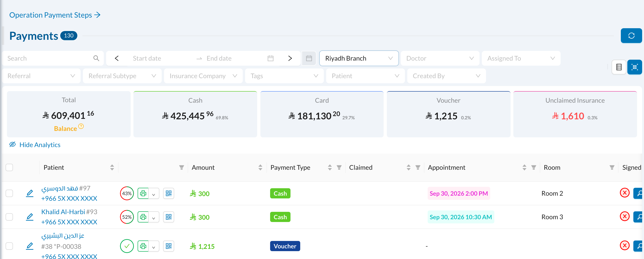Open the Assigned To dropdown

[x=521, y=58]
